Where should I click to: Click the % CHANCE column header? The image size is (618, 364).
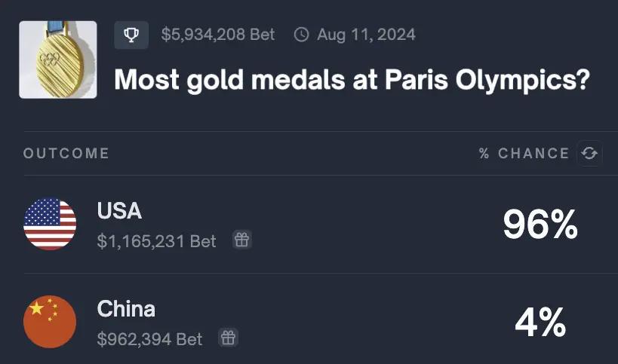tap(524, 153)
